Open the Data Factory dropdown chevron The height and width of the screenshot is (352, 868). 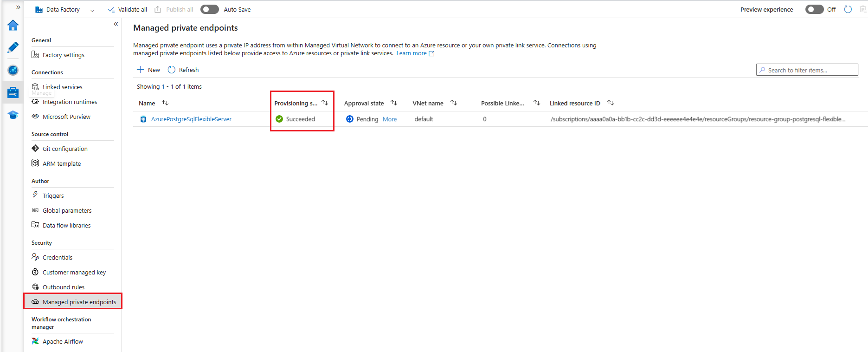pyautogui.click(x=92, y=10)
